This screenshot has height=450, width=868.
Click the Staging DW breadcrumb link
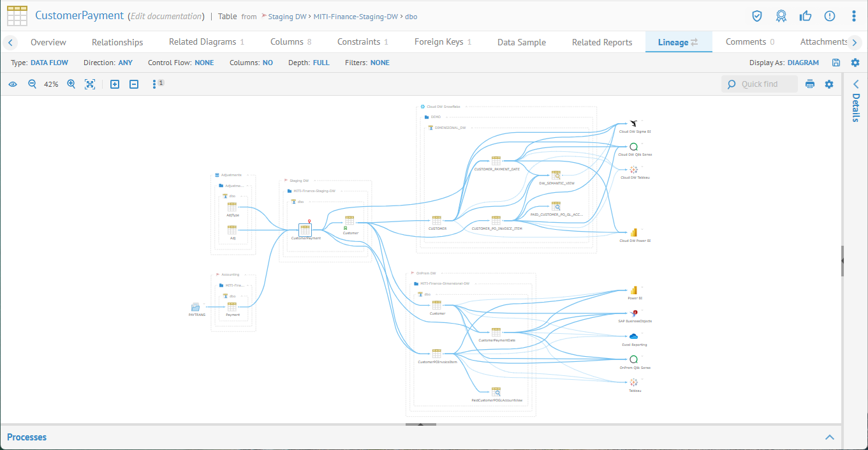click(287, 17)
